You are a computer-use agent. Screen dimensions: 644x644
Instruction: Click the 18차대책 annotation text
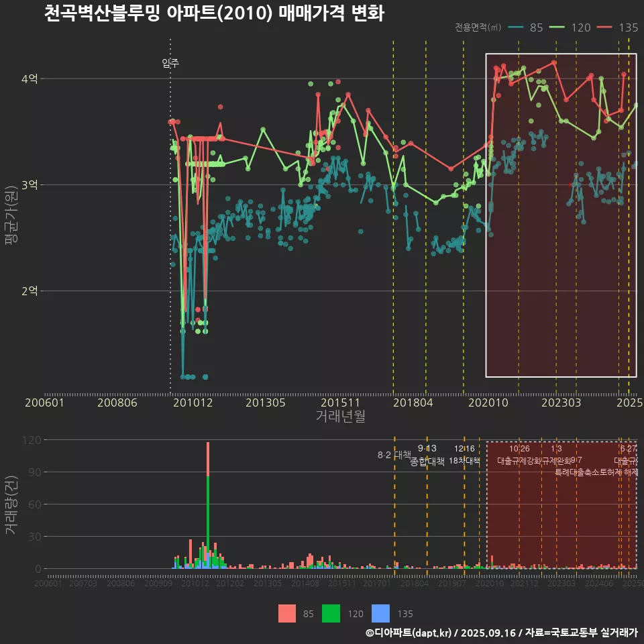464,461
